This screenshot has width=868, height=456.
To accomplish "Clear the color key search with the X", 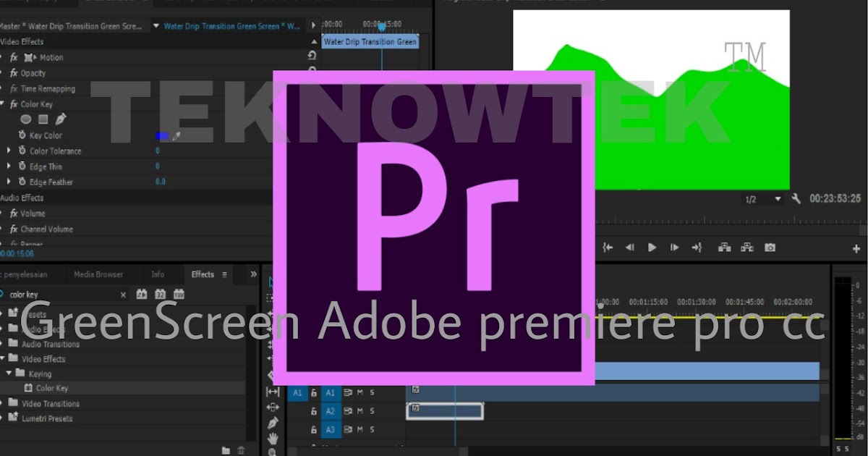I will point(123,295).
